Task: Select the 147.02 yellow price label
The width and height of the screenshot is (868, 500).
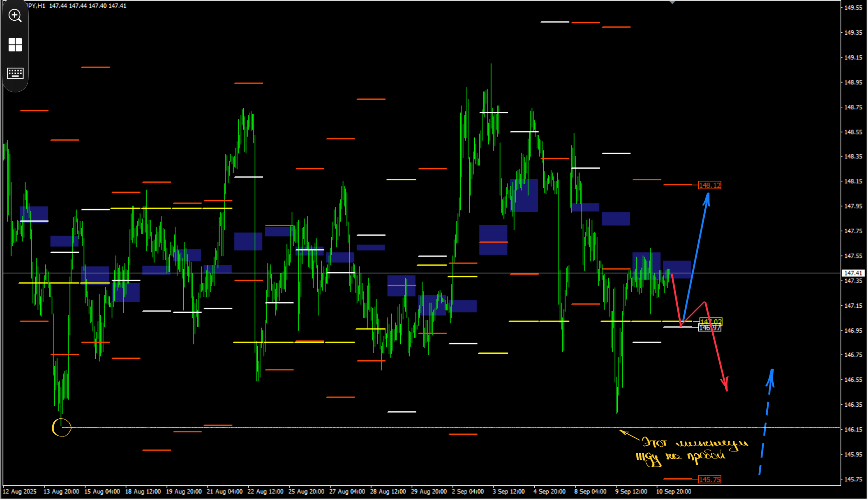Action: click(711, 321)
